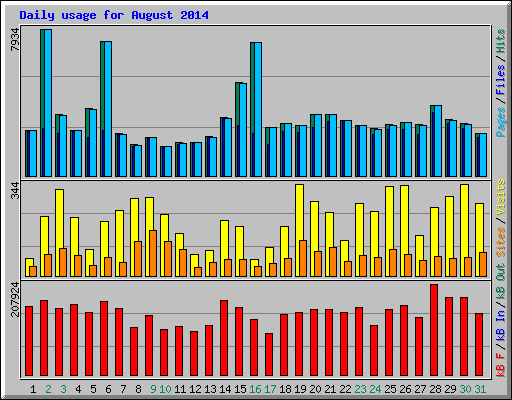Click day 18 on the axis
The height and width of the screenshot is (400, 512).
tap(285, 389)
